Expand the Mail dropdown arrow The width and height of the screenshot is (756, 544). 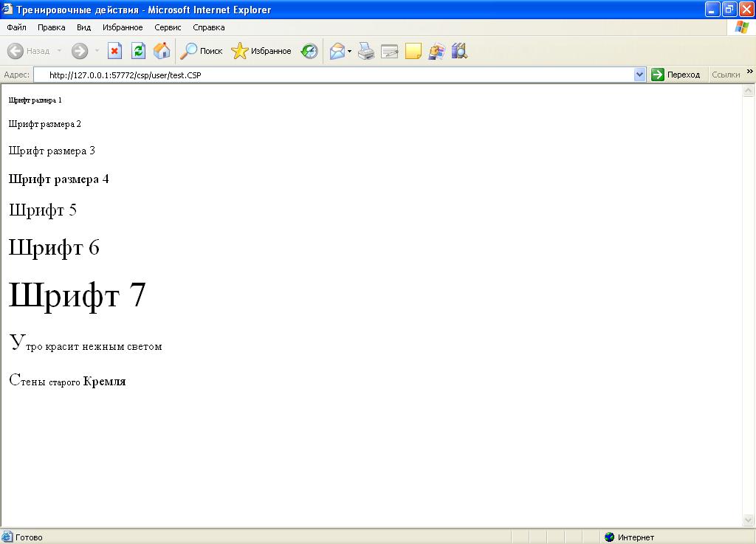pos(349,51)
